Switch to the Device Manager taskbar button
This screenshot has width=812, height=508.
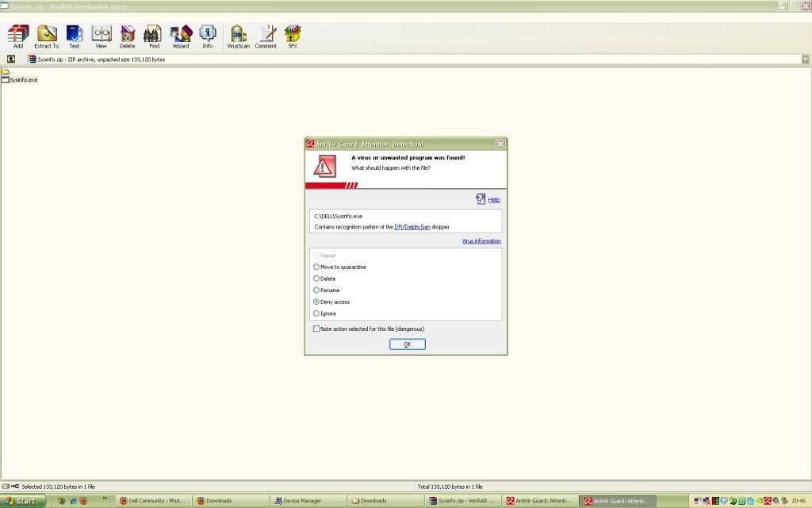pyautogui.click(x=308, y=501)
